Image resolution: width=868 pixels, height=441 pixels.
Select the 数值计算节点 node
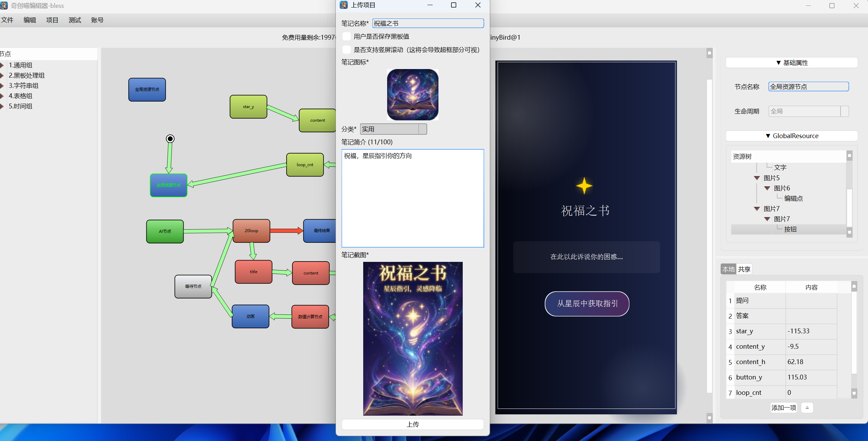tap(310, 317)
